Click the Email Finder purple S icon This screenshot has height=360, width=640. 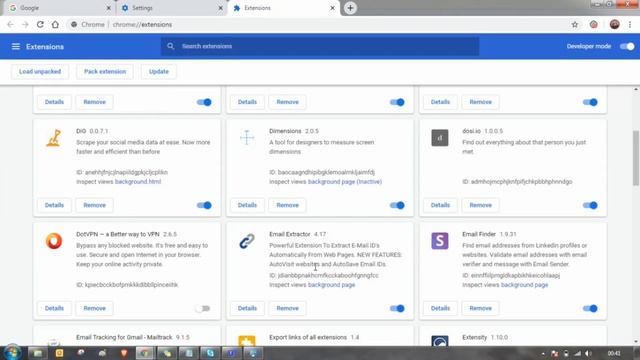click(x=440, y=241)
